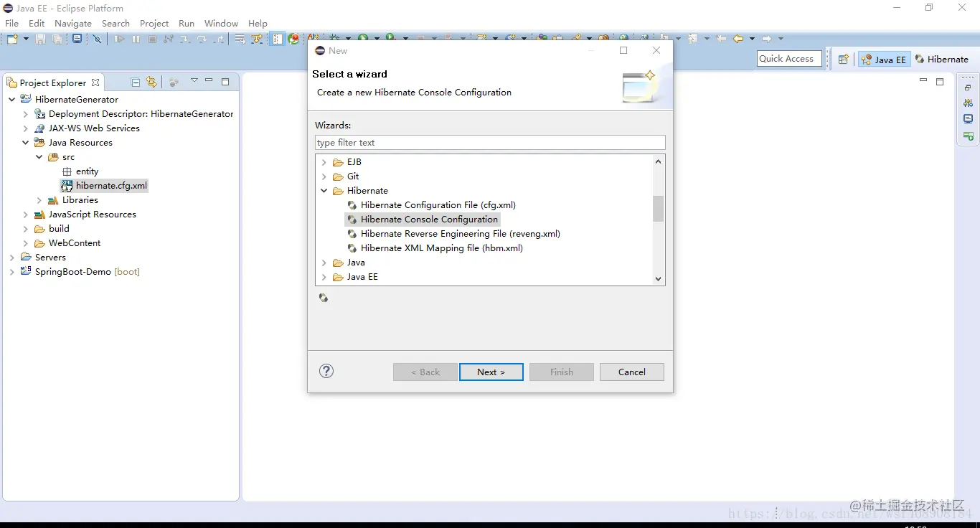Click the Step Over icon
This screenshot has width=980, height=528.
click(x=202, y=39)
